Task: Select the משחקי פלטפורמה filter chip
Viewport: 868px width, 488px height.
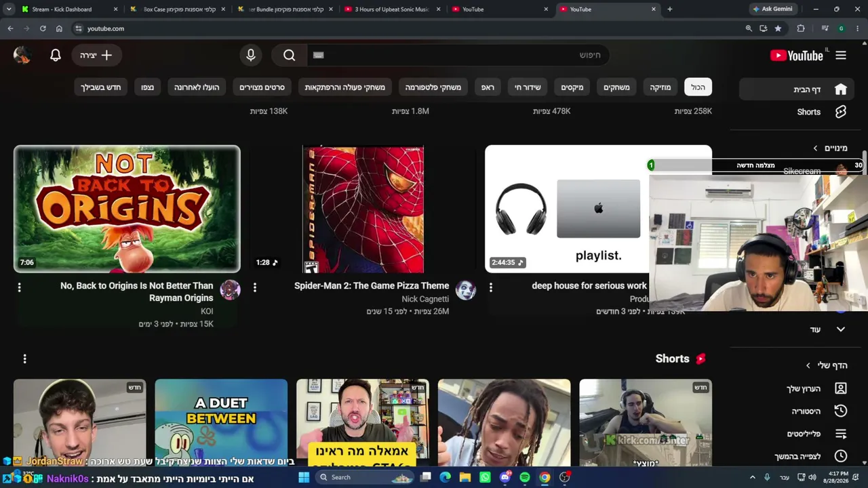Action: (x=433, y=87)
